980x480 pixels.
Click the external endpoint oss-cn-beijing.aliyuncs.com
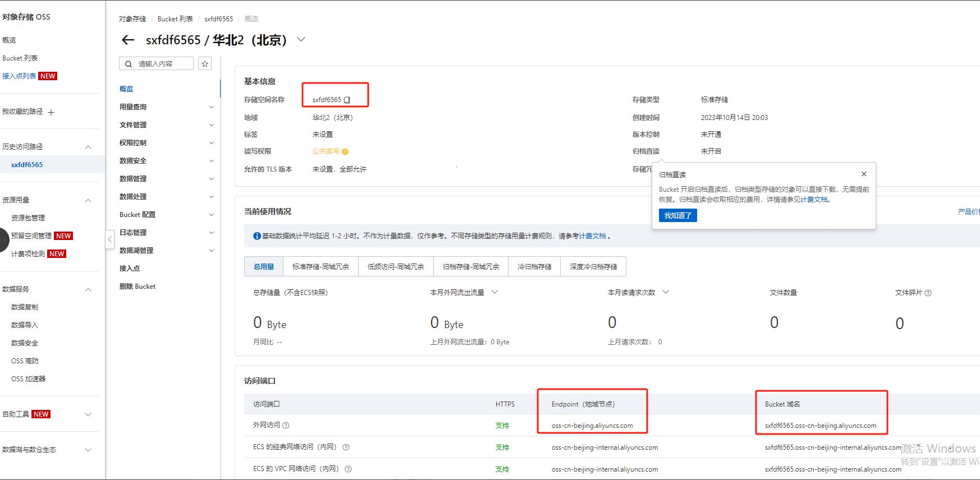click(592, 426)
